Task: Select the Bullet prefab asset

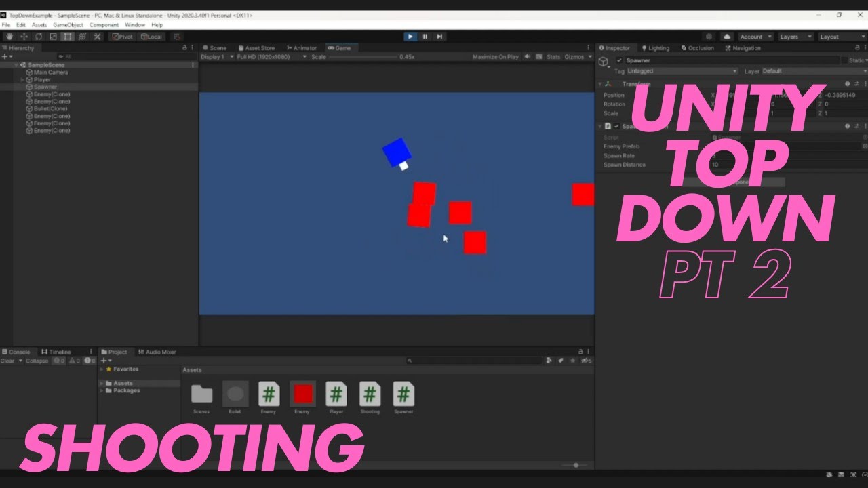Action: [x=235, y=396]
